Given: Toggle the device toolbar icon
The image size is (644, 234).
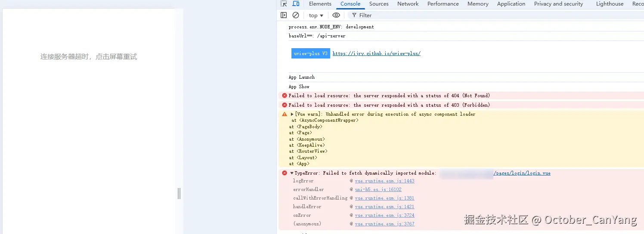Looking at the screenshot, I should click(x=296, y=4).
